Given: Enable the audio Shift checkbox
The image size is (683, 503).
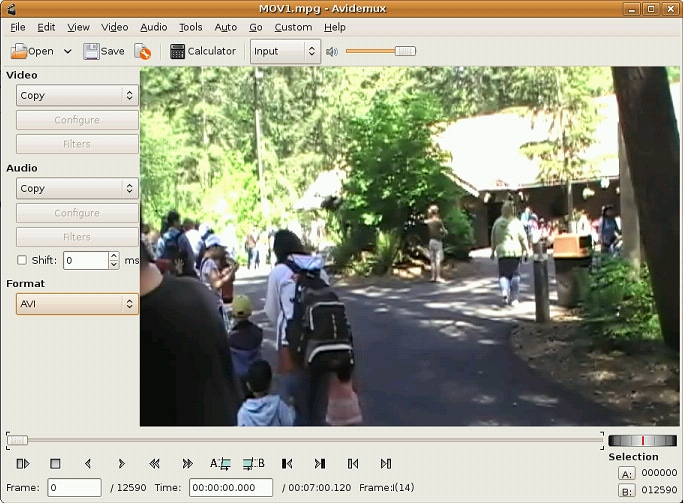Looking at the screenshot, I should click(22, 260).
